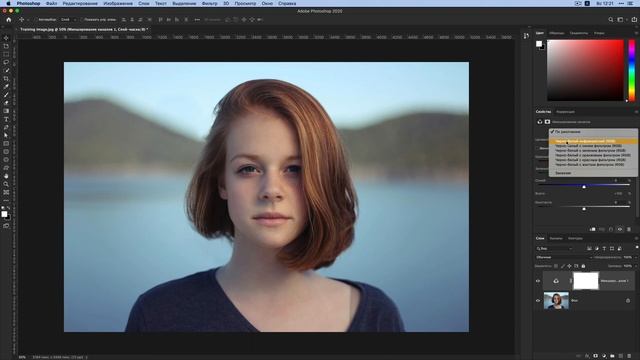Viewport: 640px width, 360px height.
Task: Select the Zoom tool in the toolbar
Action: 6,184
